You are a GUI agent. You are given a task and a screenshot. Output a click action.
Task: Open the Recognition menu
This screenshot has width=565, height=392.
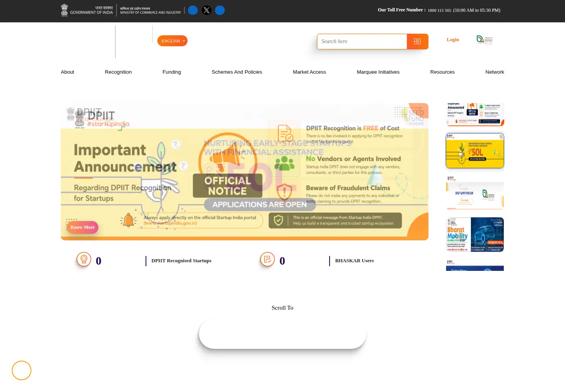118,72
